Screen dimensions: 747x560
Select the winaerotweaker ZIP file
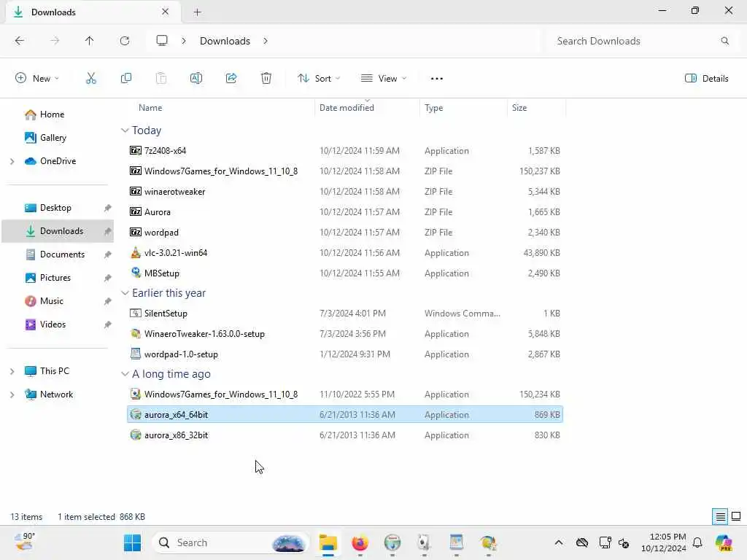tap(344, 192)
